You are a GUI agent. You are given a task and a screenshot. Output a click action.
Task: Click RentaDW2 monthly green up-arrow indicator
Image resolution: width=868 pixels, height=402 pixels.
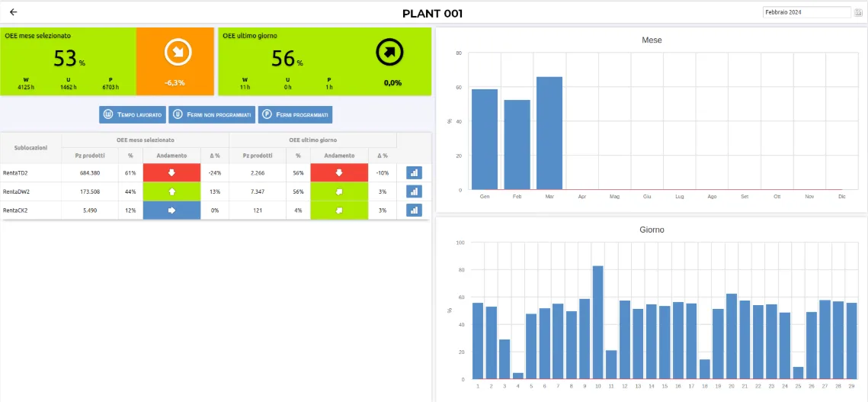pyautogui.click(x=171, y=191)
